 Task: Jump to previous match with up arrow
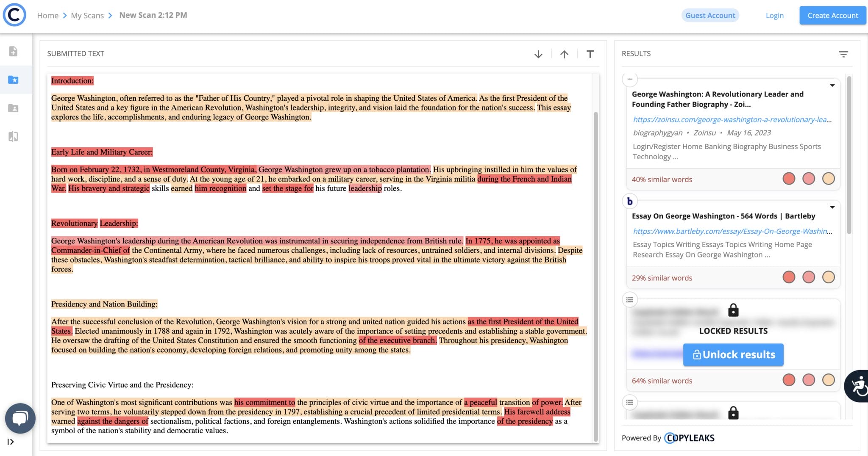point(564,54)
